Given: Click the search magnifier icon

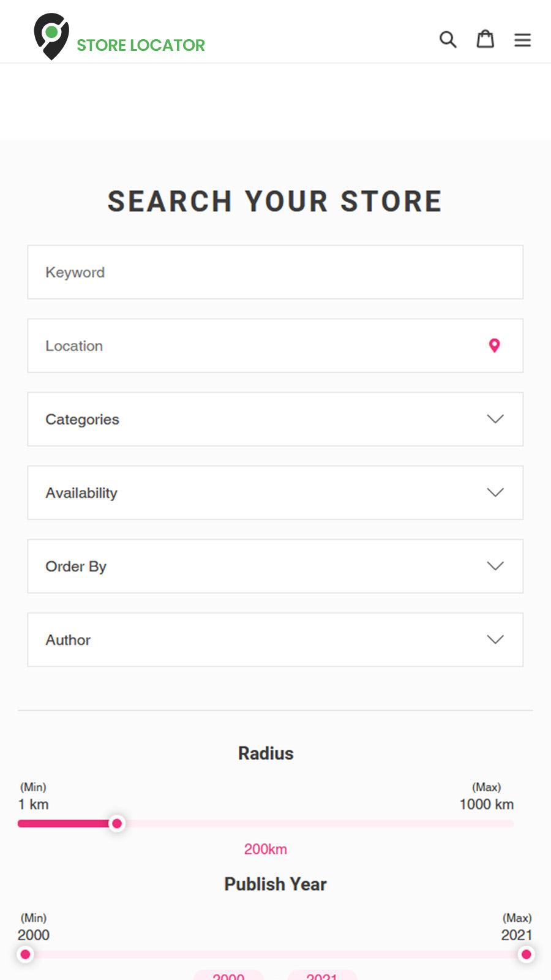Looking at the screenshot, I should click(x=448, y=40).
